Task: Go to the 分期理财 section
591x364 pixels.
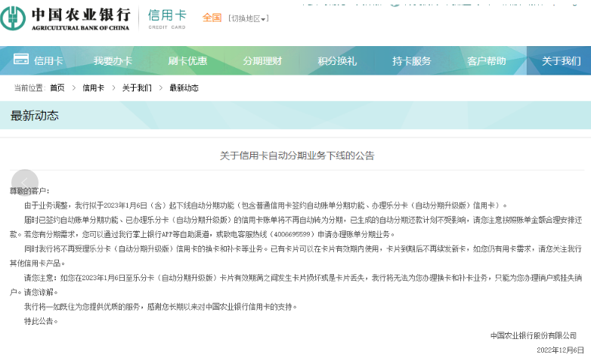Action: [262, 61]
